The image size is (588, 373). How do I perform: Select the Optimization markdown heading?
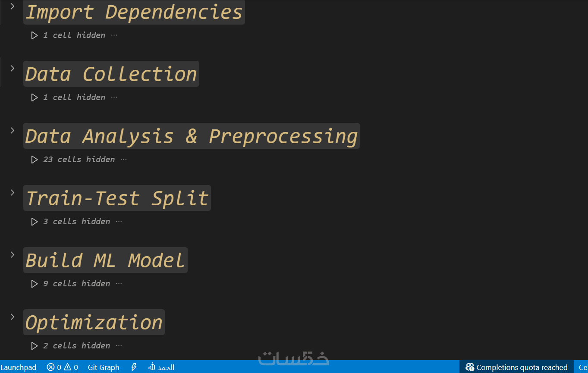click(x=94, y=322)
